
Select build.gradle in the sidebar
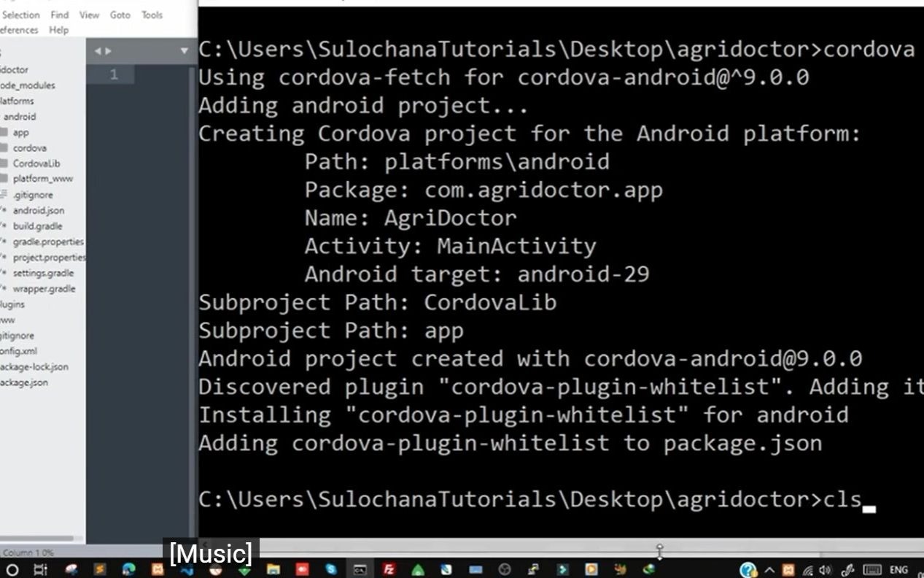pyautogui.click(x=37, y=226)
